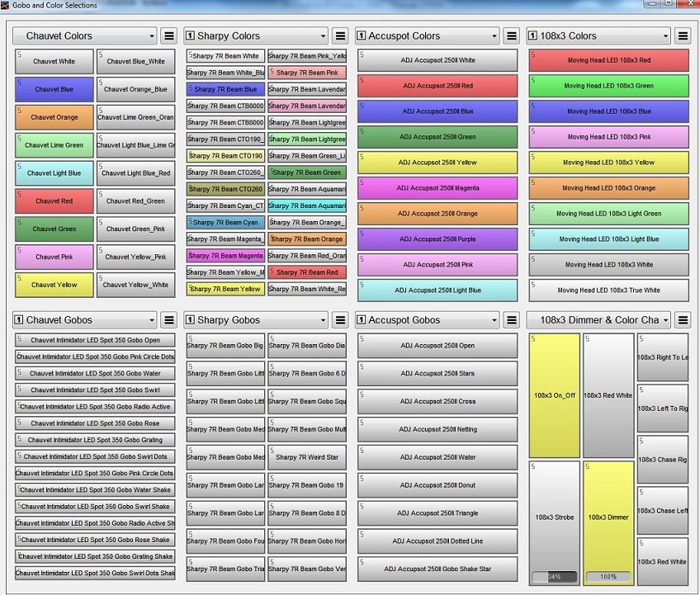Select Sharpy 7R Beam White
The image size is (700, 595).
click(225, 56)
